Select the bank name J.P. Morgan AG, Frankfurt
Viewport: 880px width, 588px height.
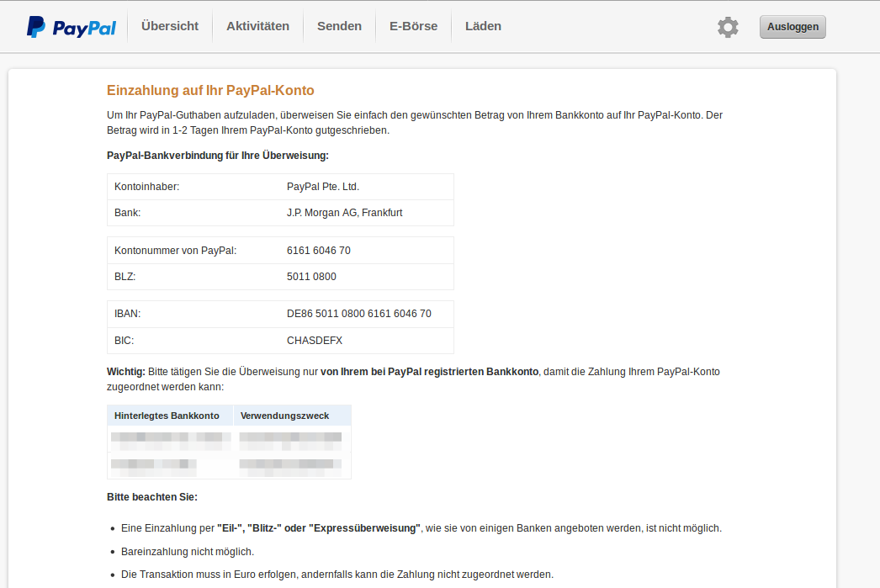pyautogui.click(x=345, y=213)
